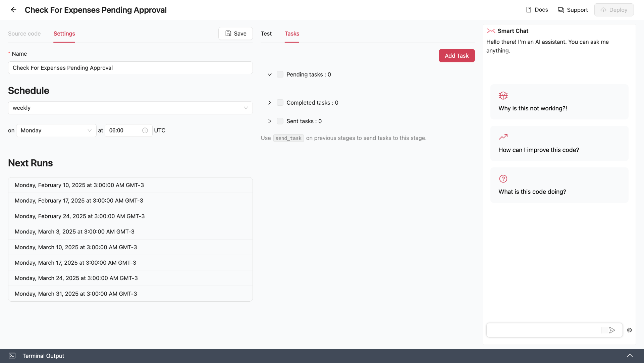
Task: Click the 'Pending tasks : 0' label
Action: (x=309, y=74)
